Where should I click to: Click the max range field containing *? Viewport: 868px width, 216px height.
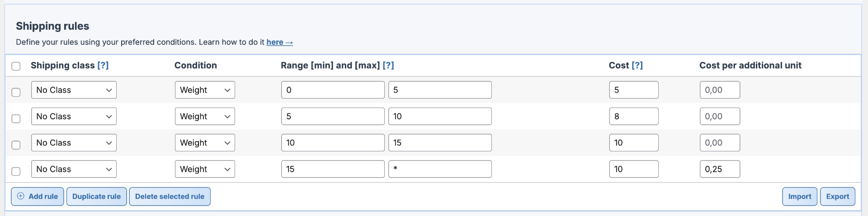tap(440, 169)
